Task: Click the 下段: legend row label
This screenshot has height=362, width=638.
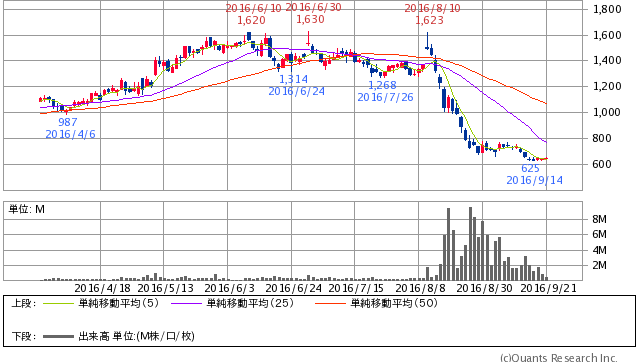Action: click(x=24, y=336)
